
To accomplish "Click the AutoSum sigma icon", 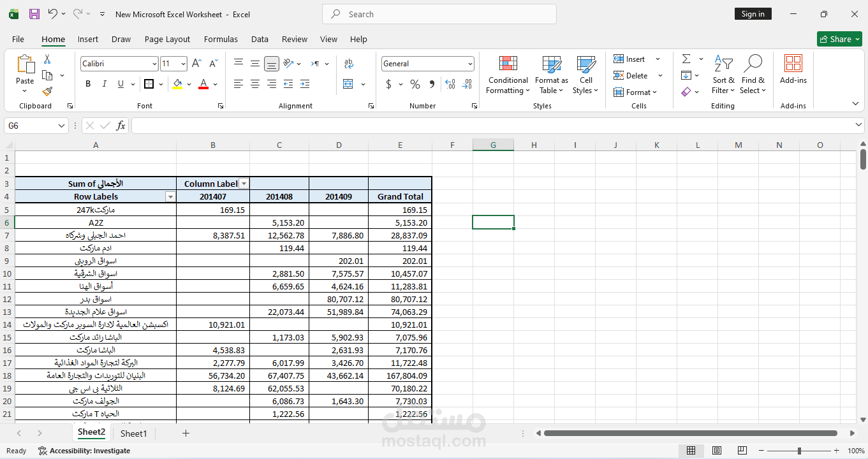I will pos(686,59).
